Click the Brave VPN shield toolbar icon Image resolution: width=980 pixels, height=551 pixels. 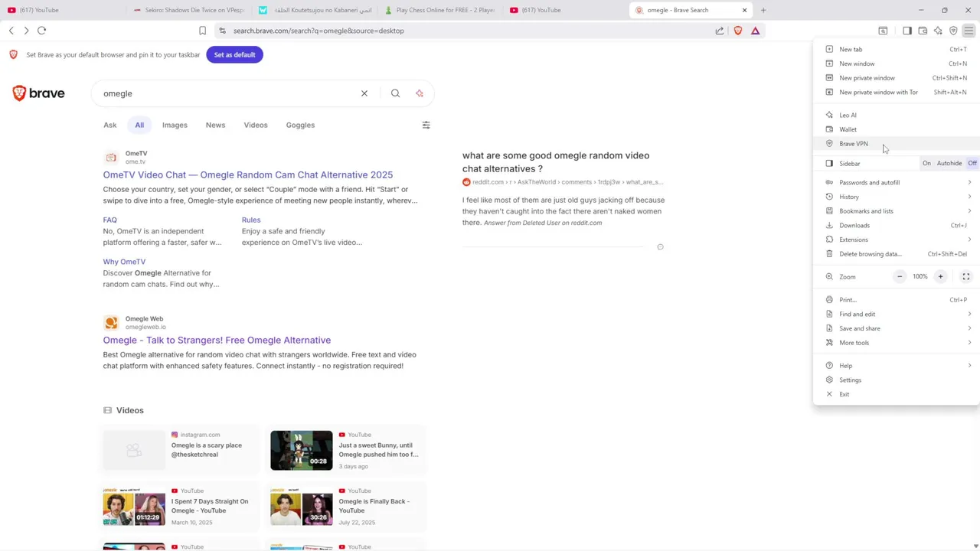click(953, 31)
